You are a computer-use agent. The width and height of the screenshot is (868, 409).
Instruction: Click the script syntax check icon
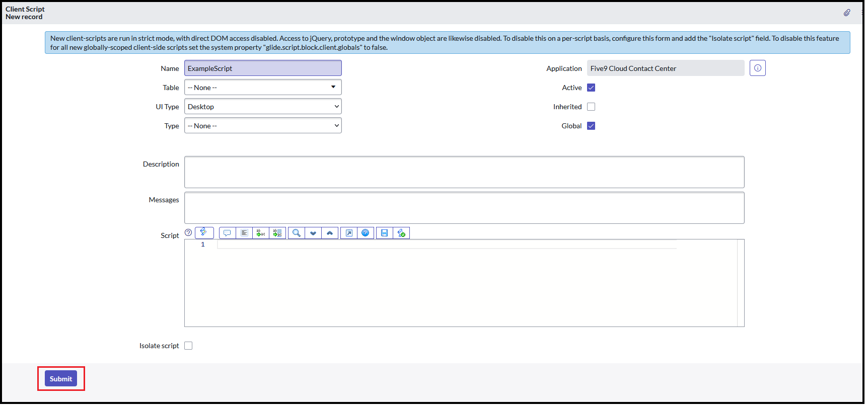[x=401, y=233]
